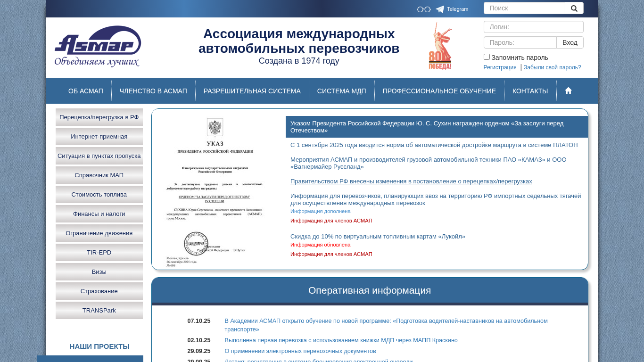Click the Создана в 1974 году subtitle

click(x=299, y=61)
